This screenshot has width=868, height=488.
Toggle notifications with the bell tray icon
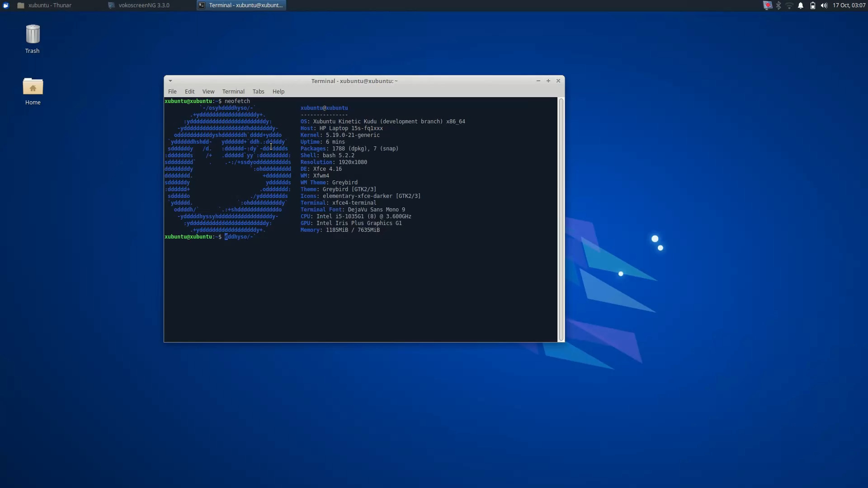click(801, 5)
